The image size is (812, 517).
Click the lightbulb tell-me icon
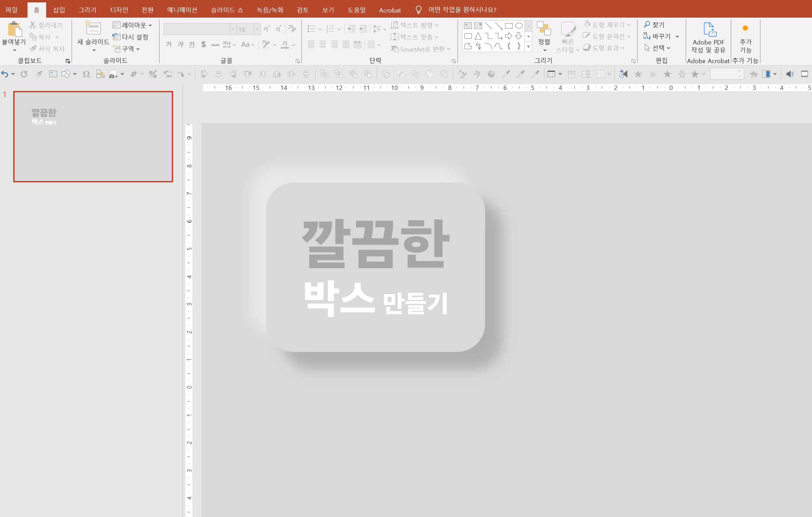pos(419,10)
